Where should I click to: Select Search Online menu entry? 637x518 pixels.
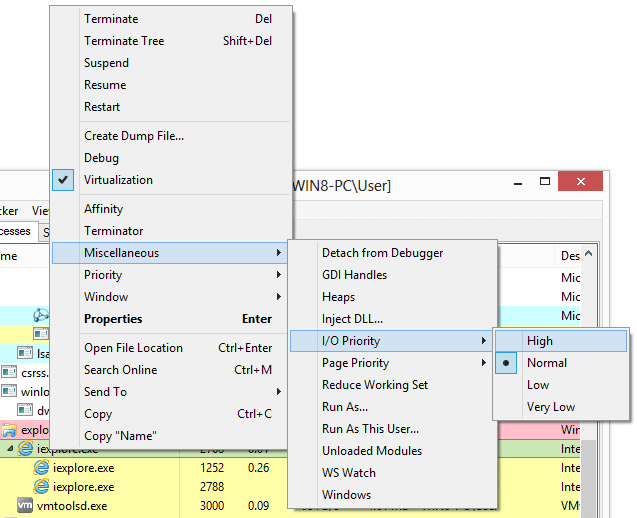170,370
